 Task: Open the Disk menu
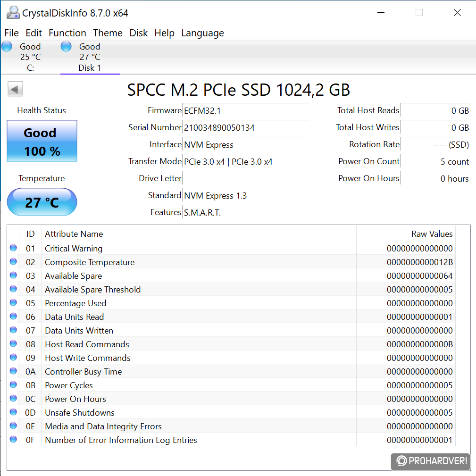138,33
